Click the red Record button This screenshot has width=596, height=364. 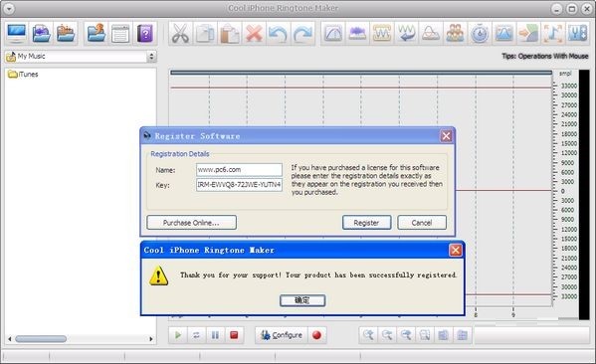click(316, 335)
